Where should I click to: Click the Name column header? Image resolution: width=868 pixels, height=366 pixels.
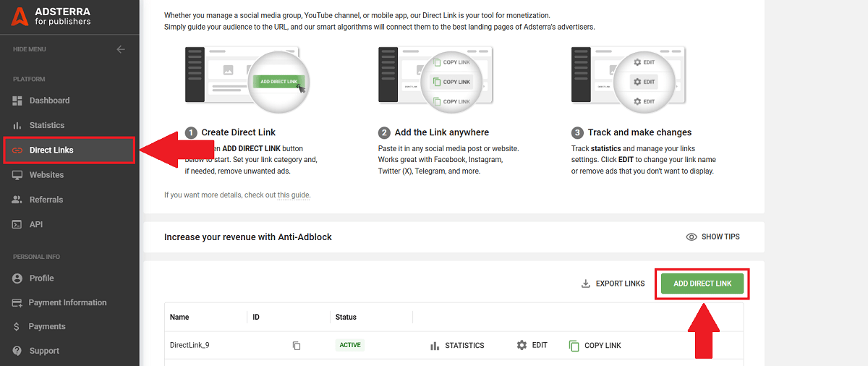[x=179, y=317]
